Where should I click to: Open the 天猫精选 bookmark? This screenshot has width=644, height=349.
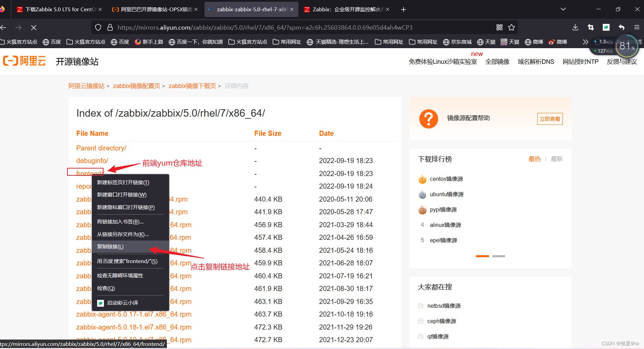click(x=338, y=42)
